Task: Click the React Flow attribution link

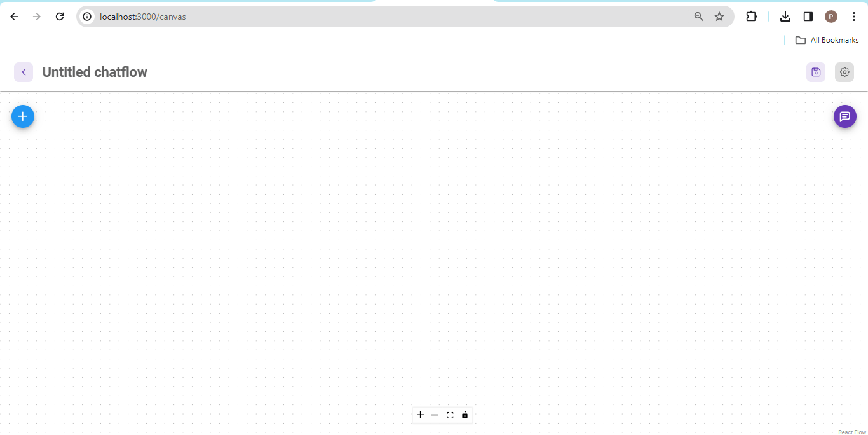Action: (851, 432)
